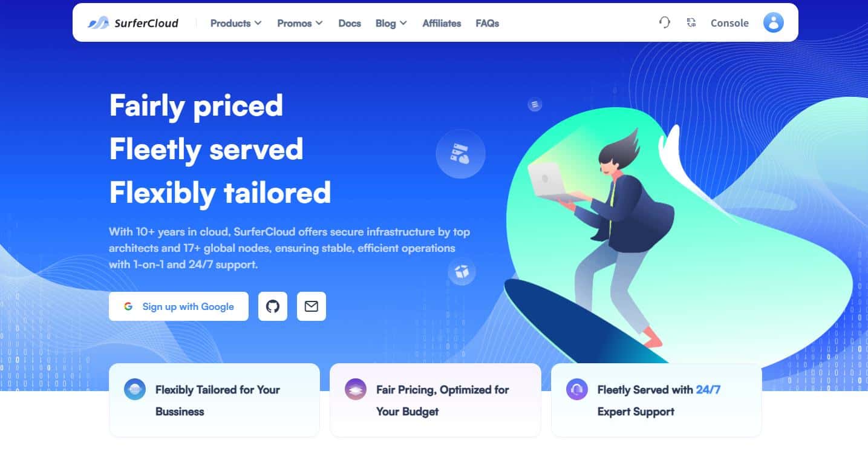The width and height of the screenshot is (868, 451).
Task: Select Fair Pricing, Optimized for Your Budget card
Action: point(436,400)
